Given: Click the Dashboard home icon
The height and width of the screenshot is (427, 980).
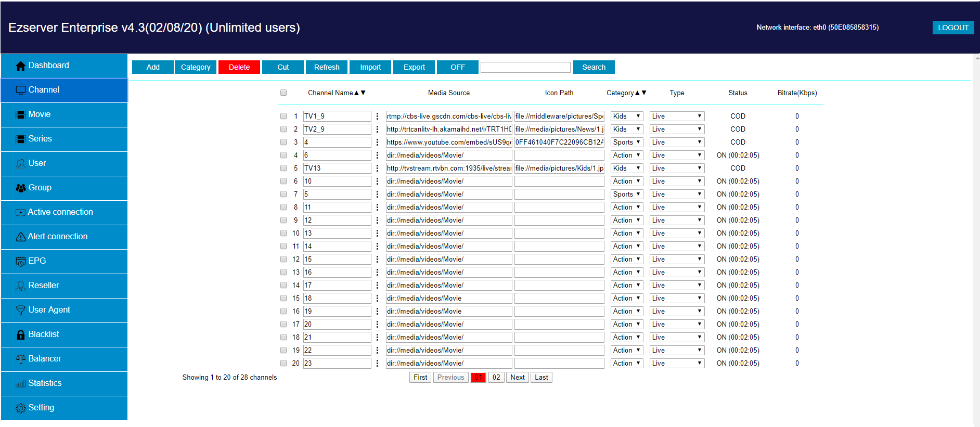Looking at the screenshot, I should [x=21, y=66].
